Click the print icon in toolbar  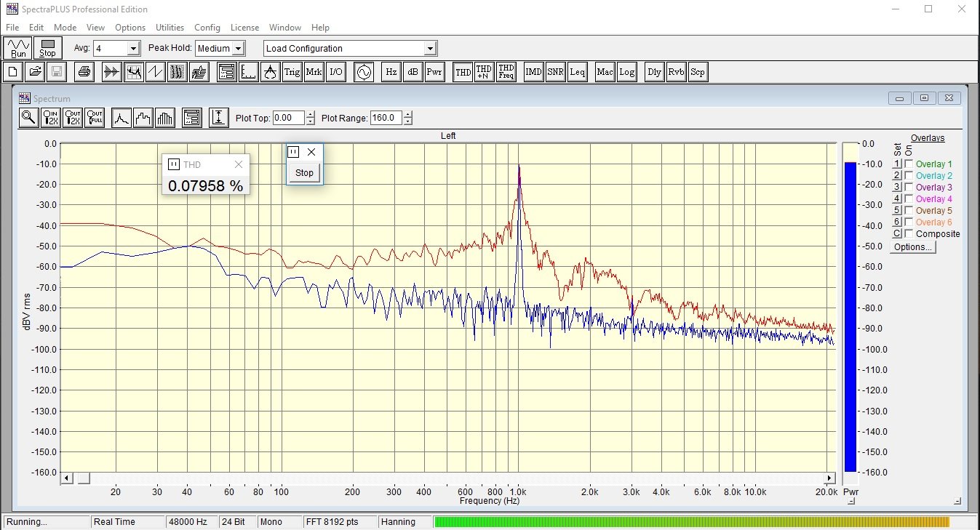84,72
